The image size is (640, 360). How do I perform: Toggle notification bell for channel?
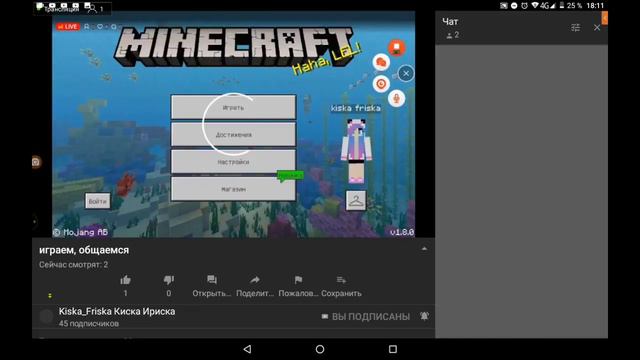(424, 316)
